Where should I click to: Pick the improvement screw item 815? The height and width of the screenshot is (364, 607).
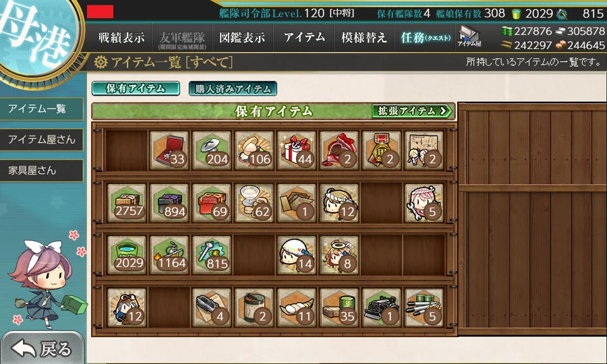(212, 255)
